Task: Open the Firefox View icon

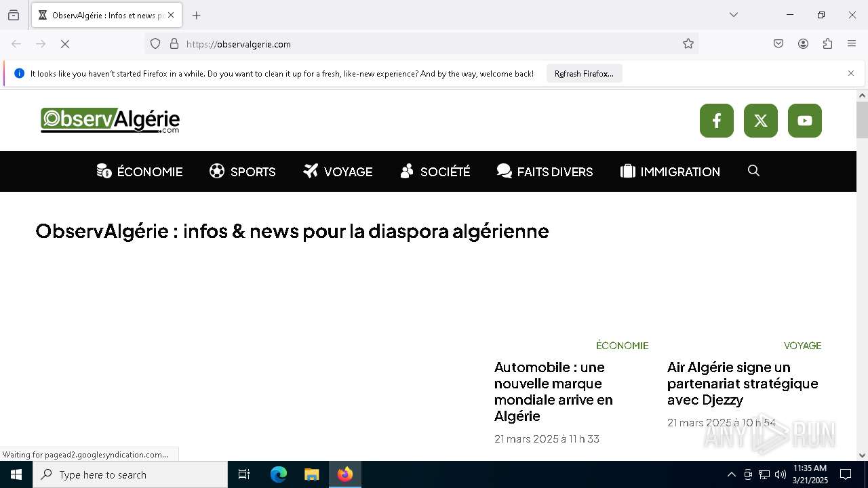Action: coord(14,15)
